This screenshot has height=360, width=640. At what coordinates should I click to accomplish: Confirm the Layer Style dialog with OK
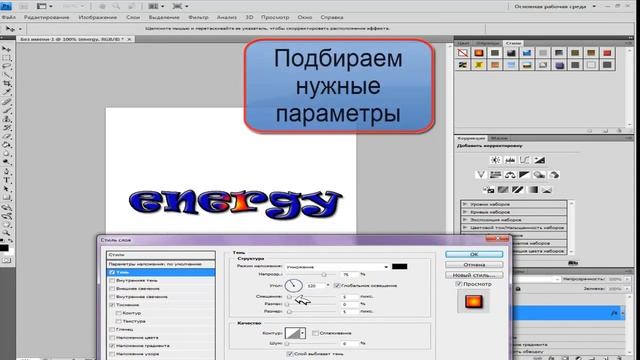point(474,254)
